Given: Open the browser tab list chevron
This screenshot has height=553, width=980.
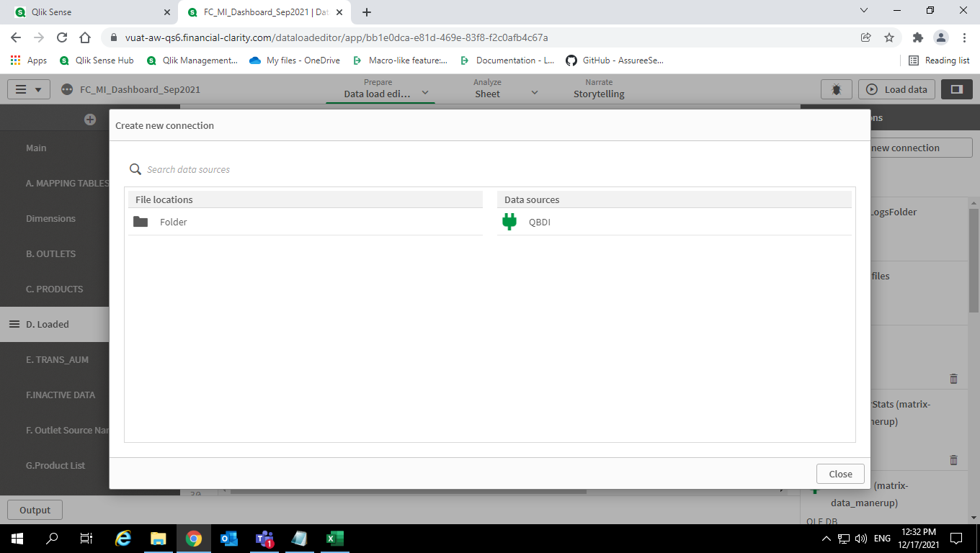Looking at the screenshot, I should pos(863,11).
